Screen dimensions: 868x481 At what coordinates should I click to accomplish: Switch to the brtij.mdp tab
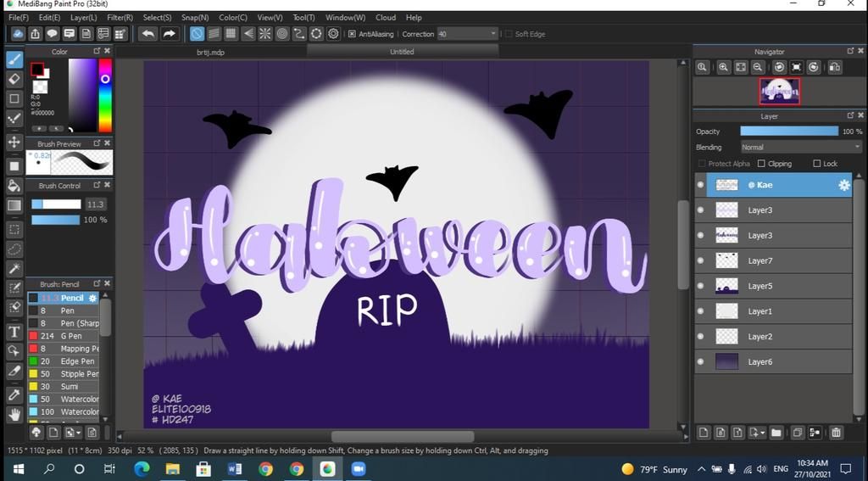(211, 52)
